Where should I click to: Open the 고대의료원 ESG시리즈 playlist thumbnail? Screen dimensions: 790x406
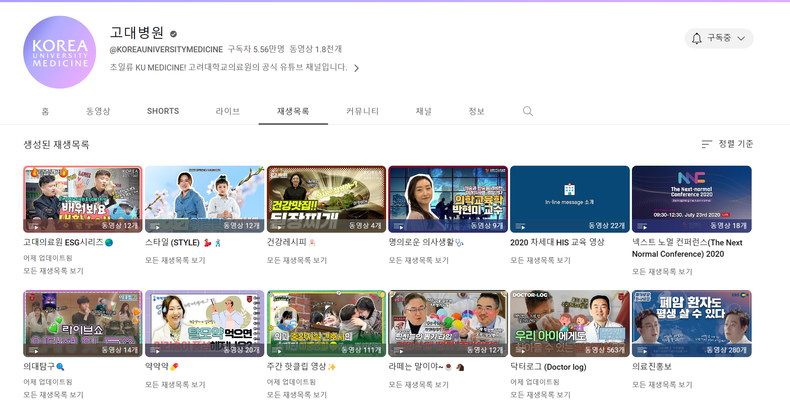pyautogui.click(x=83, y=199)
